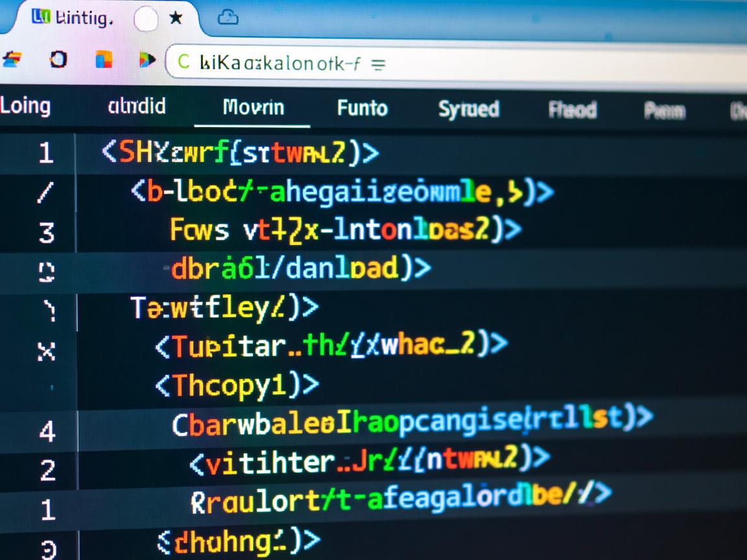
Task: Click the equals-sign icon in address bar
Action: click(377, 64)
